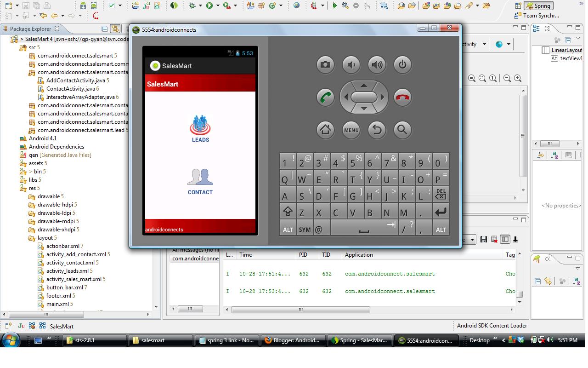Image resolution: width=588 pixels, height=368 pixels.
Task: Tap the green call button
Action: coord(325,98)
